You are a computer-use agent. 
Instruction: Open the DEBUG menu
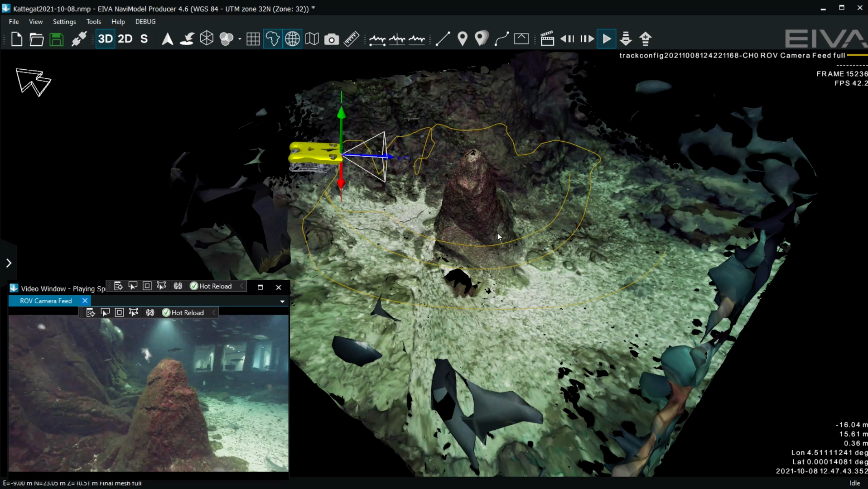click(145, 21)
